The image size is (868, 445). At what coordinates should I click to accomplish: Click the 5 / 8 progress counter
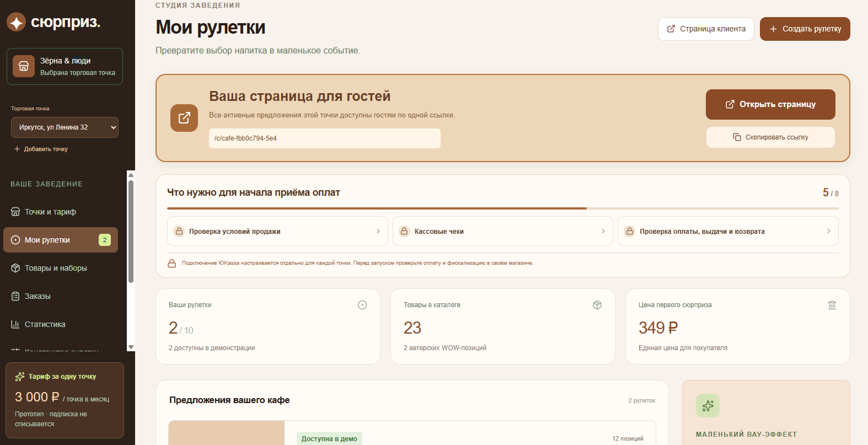click(x=831, y=192)
